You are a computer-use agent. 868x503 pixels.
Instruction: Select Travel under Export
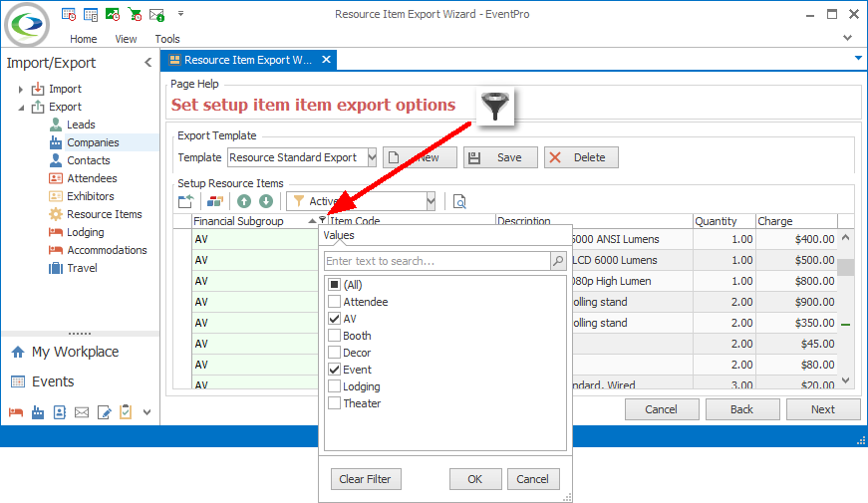tap(82, 268)
